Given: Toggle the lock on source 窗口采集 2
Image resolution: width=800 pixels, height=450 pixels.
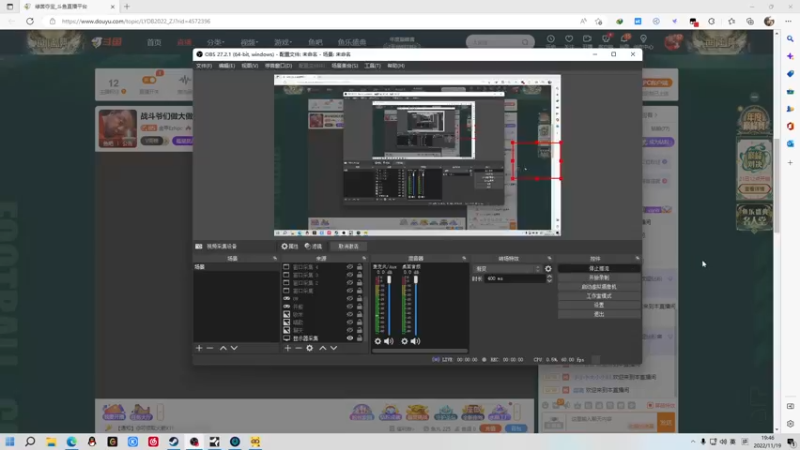Looking at the screenshot, I should [x=359, y=283].
